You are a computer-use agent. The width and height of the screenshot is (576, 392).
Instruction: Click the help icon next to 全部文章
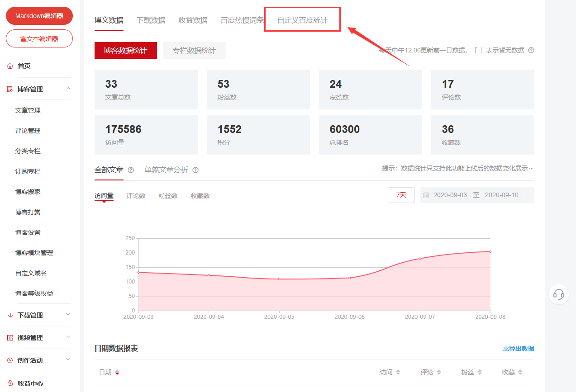tap(131, 170)
